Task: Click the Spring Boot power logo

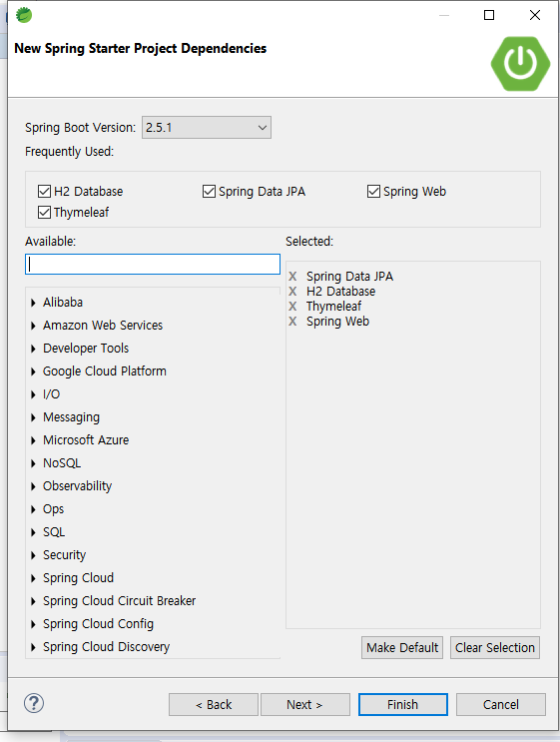Action: 520,63
